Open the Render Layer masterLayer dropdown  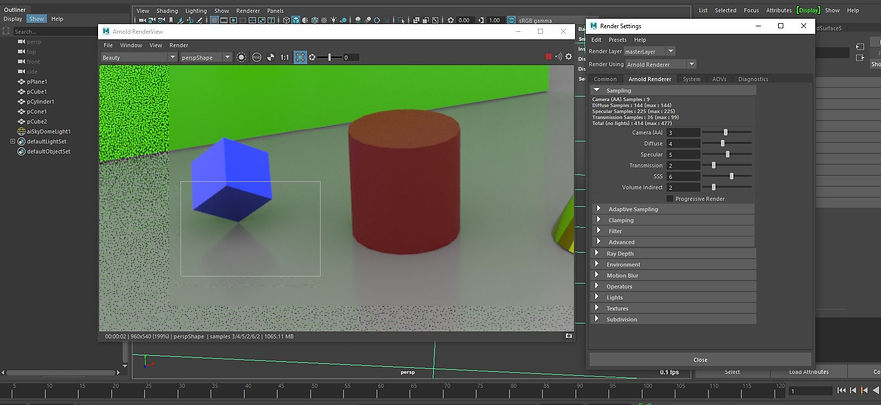click(650, 51)
